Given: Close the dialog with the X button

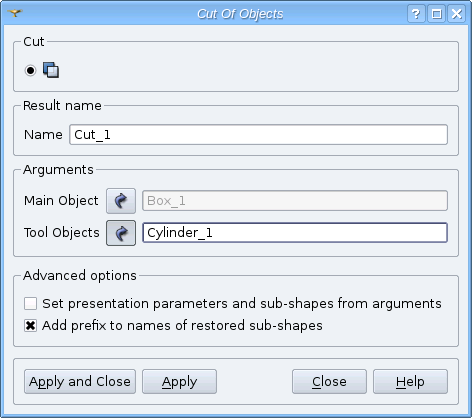Looking at the screenshot, I should tap(457, 14).
